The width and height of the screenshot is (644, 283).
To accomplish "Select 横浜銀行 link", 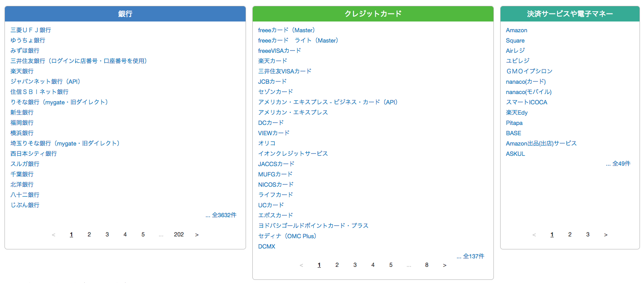I will (22, 133).
